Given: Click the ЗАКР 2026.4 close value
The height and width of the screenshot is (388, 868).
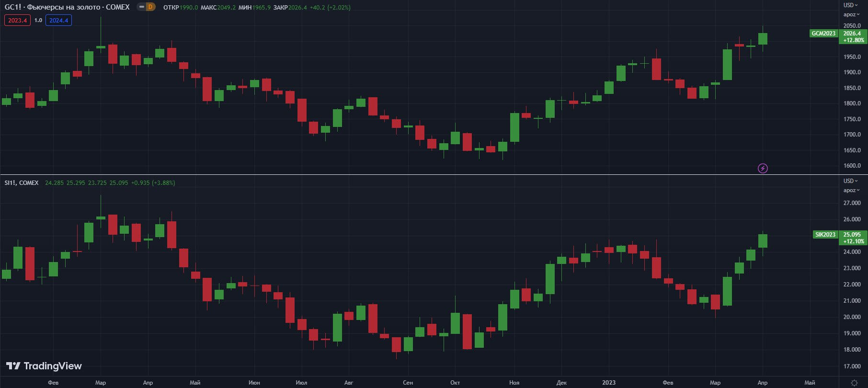Looking at the screenshot, I should click(290, 8).
